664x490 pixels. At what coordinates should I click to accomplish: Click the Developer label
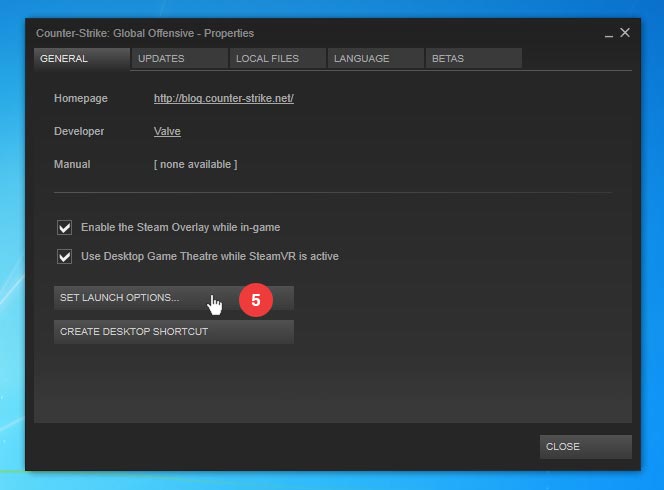tap(79, 131)
